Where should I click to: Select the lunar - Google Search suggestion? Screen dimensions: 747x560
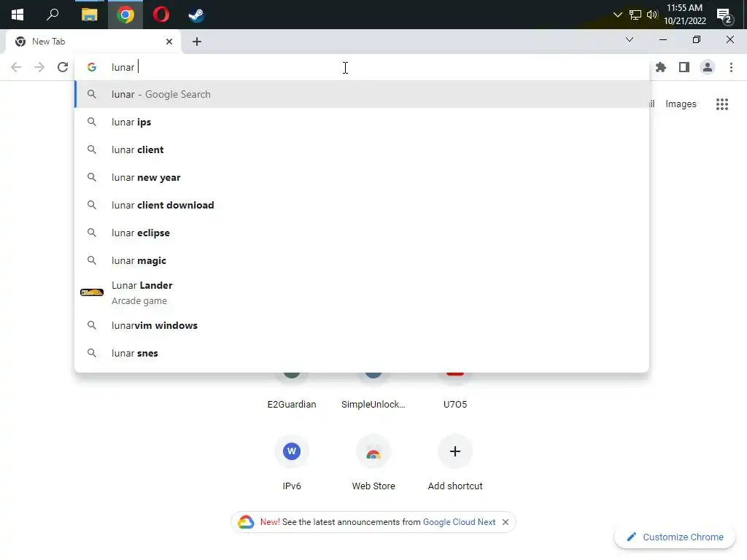tap(362, 94)
